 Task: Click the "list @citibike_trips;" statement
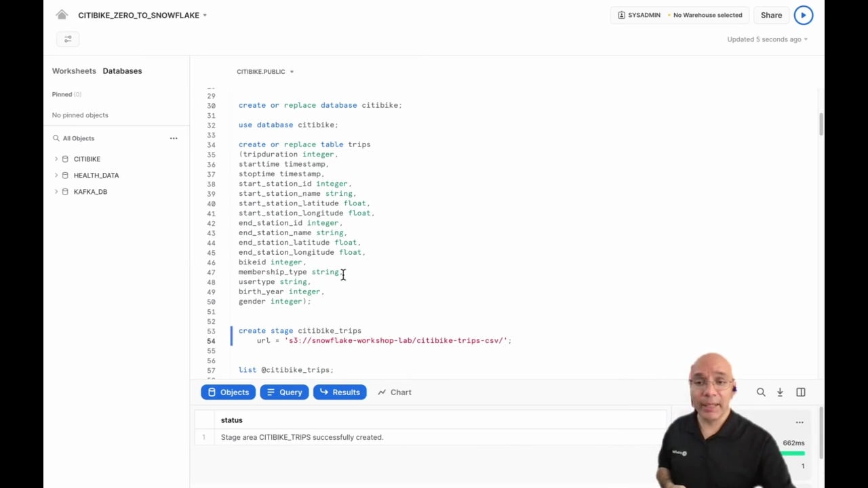point(286,370)
